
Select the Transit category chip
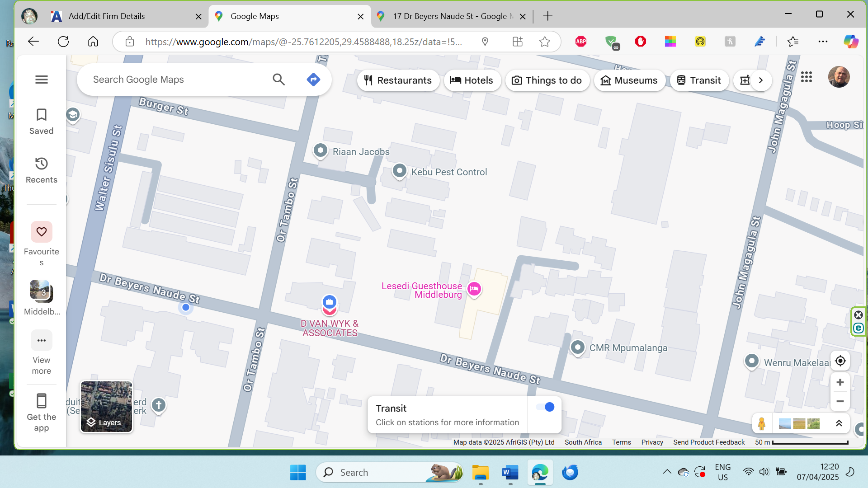pyautogui.click(x=699, y=80)
